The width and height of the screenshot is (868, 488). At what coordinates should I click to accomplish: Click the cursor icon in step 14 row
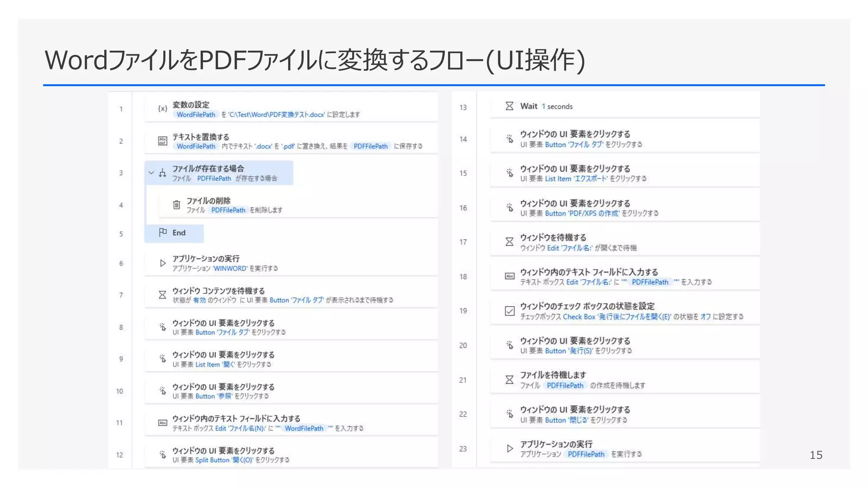click(510, 139)
